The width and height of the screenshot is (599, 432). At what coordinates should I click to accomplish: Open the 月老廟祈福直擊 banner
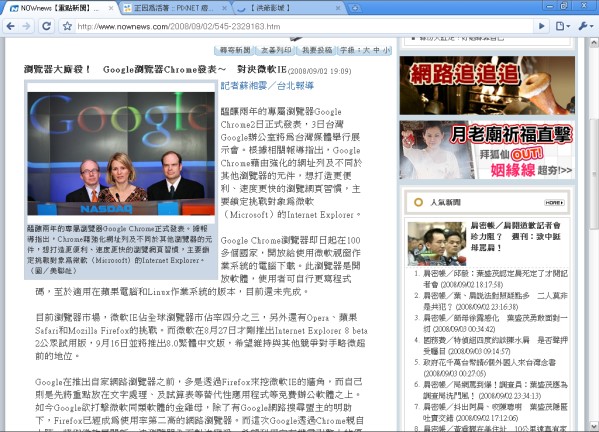[487, 150]
